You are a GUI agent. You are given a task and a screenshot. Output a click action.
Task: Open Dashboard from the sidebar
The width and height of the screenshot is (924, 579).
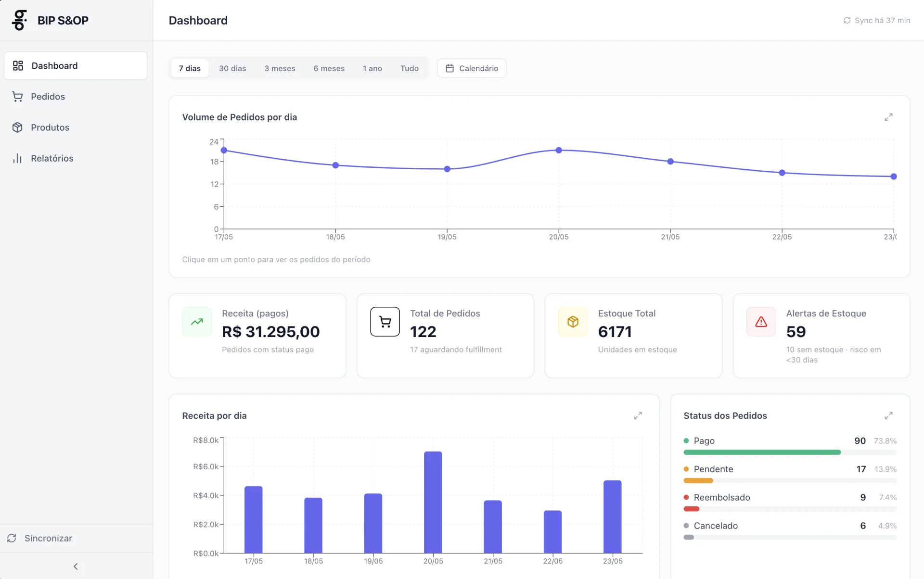pos(76,66)
